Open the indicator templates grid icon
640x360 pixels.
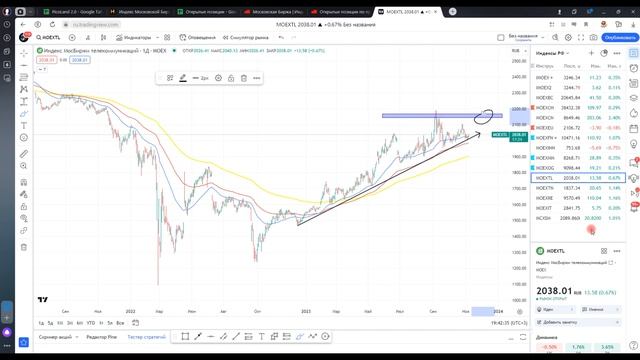(x=167, y=38)
